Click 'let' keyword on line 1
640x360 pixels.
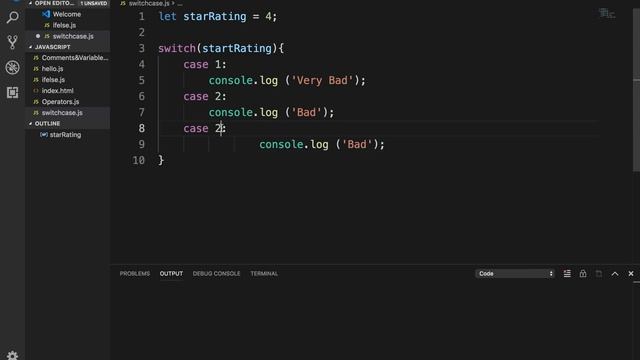pos(167,16)
